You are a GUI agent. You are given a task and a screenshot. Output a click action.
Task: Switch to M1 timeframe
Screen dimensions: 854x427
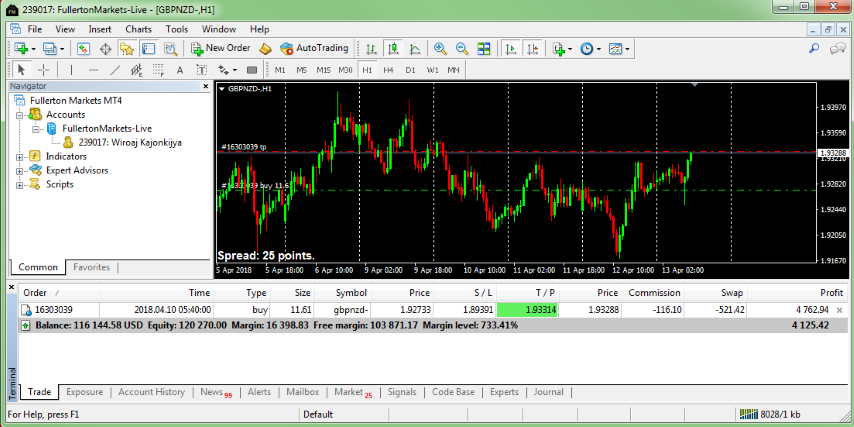(280, 70)
